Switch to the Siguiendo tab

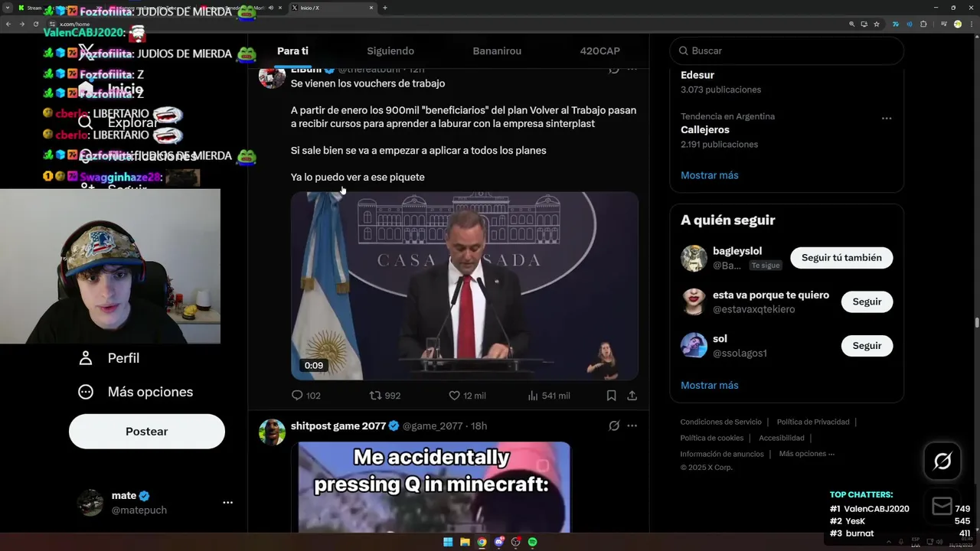pos(390,51)
